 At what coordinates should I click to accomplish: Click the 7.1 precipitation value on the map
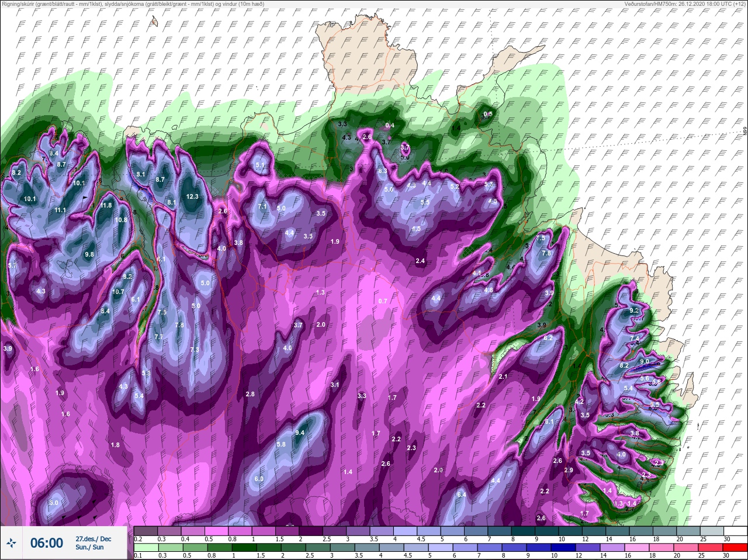[262, 206]
